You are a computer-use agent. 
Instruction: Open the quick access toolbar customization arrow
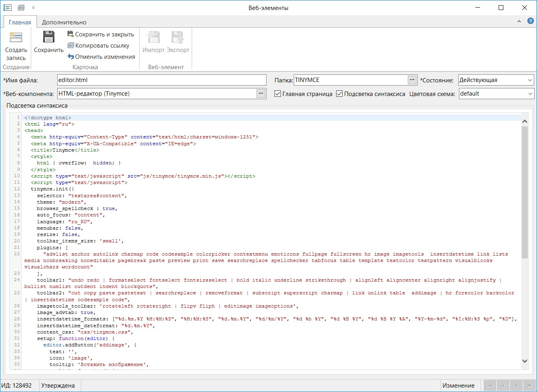(33, 8)
